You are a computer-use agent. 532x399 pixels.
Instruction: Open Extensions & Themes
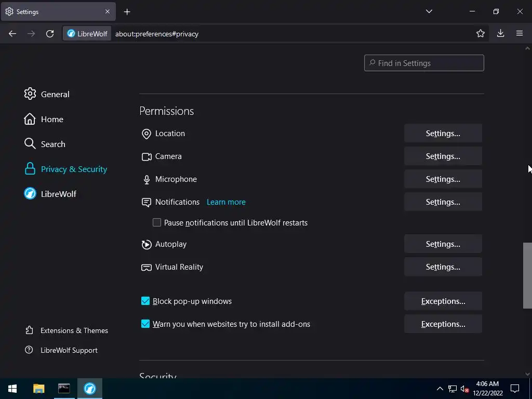[x=66, y=330]
